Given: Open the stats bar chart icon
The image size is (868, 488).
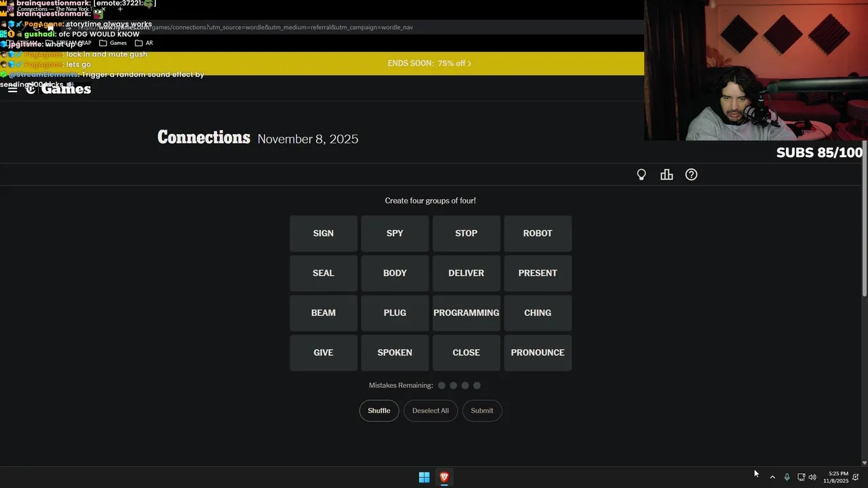Looking at the screenshot, I should click(x=667, y=175).
